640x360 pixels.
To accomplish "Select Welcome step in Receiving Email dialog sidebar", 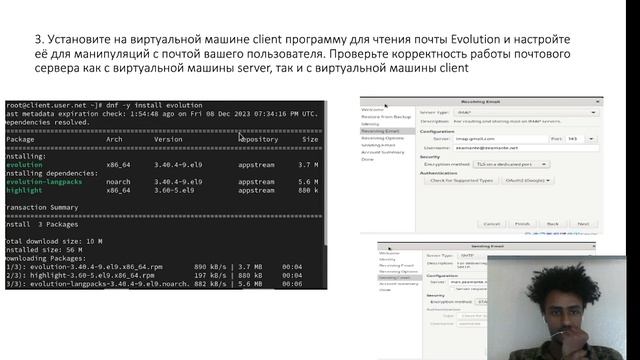I will [x=372, y=110].
